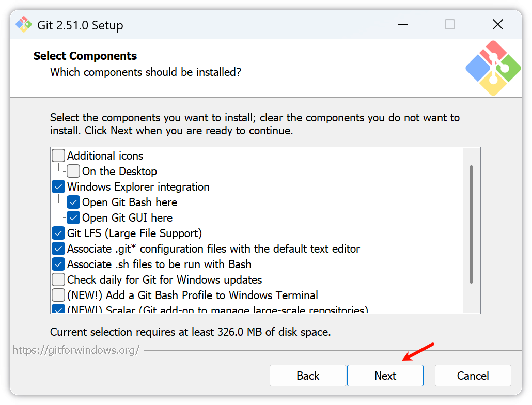
Task: Click the Git logo icon in title bar
Action: tap(24, 24)
